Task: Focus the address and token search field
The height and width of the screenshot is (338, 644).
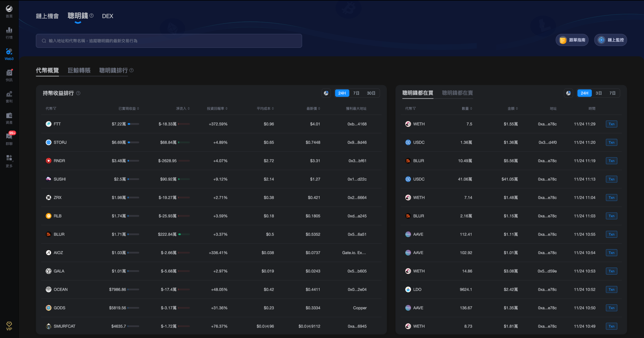Action: click(x=169, y=41)
